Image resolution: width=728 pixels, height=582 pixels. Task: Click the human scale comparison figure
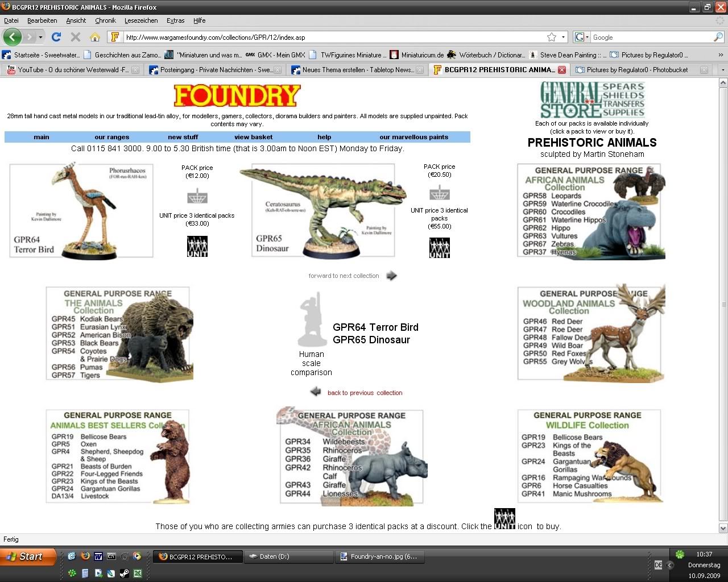pyautogui.click(x=313, y=319)
